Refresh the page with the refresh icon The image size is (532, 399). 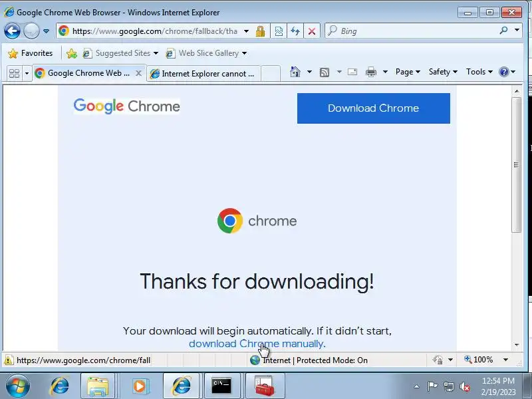coord(295,31)
